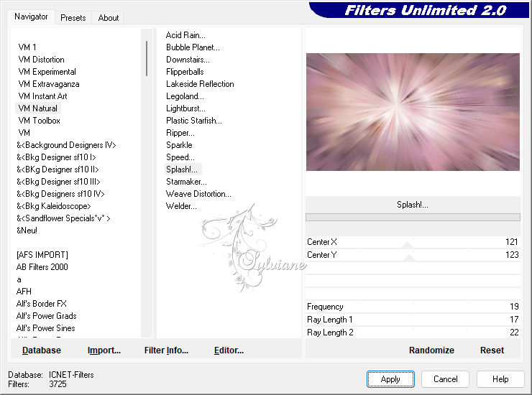The height and width of the screenshot is (395, 532).
Task: Select VM Natural category
Action: (x=38, y=108)
